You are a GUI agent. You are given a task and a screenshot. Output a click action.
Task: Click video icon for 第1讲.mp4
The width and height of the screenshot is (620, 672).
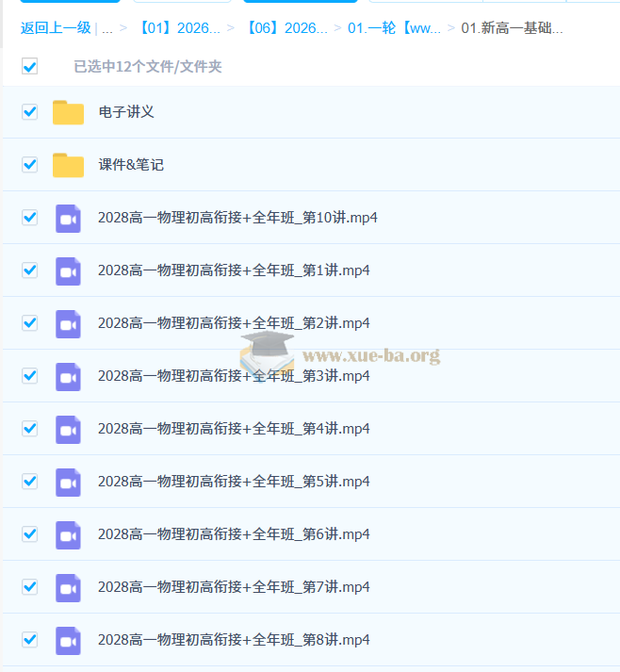[68, 270]
